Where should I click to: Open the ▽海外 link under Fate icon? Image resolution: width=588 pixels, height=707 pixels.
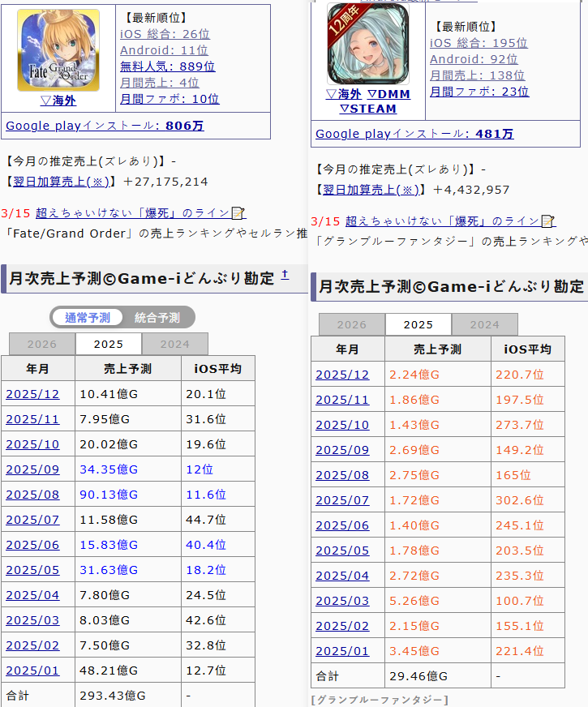click(x=58, y=101)
